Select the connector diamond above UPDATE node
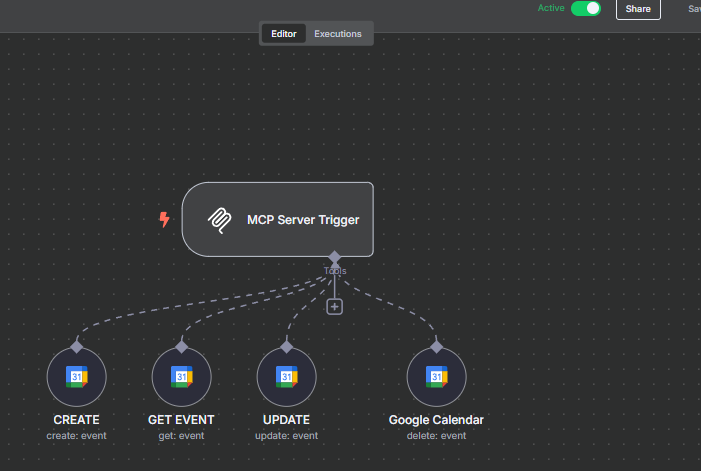Screen dimensions: 701x471 coord(287,347)
